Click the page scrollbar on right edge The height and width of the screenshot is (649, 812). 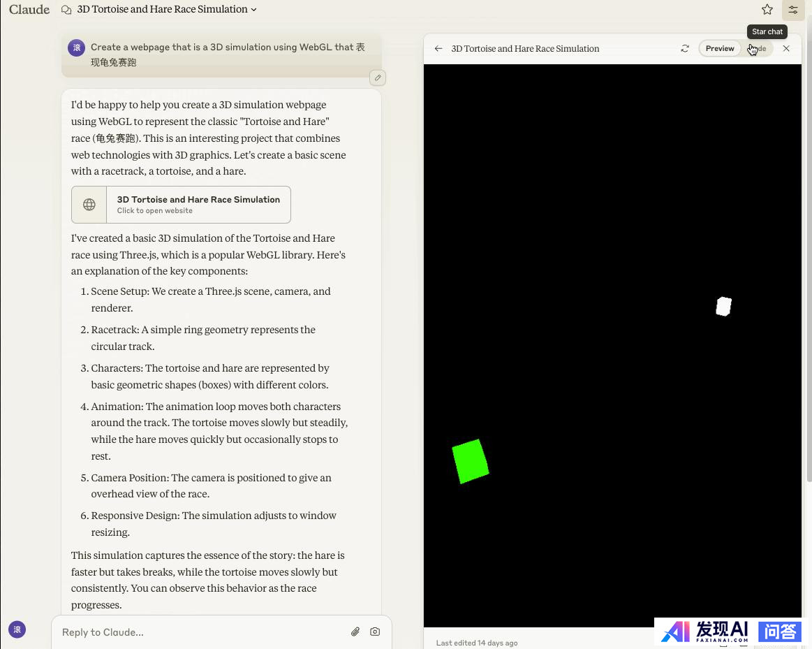coord(809,279)
